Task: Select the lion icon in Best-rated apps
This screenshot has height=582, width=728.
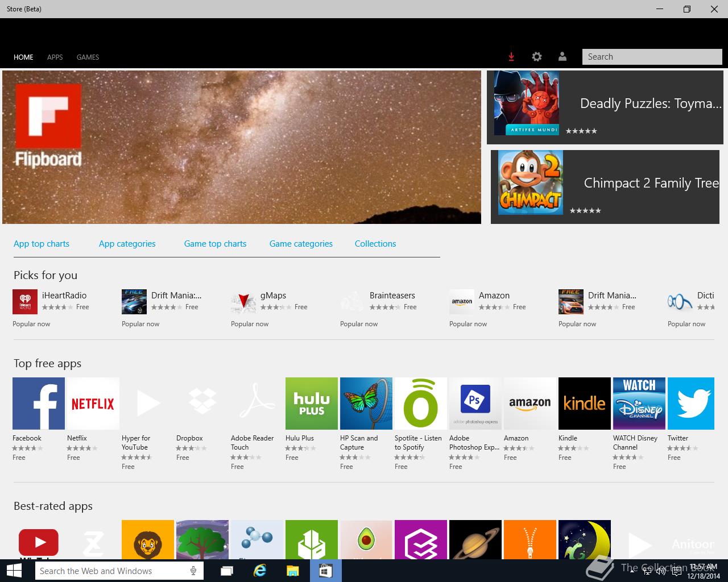Action: tap(148, 539)
